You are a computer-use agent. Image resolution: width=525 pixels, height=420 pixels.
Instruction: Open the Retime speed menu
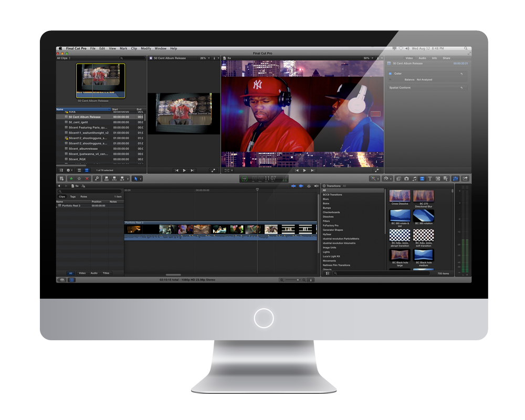click(x=387, y=179)
